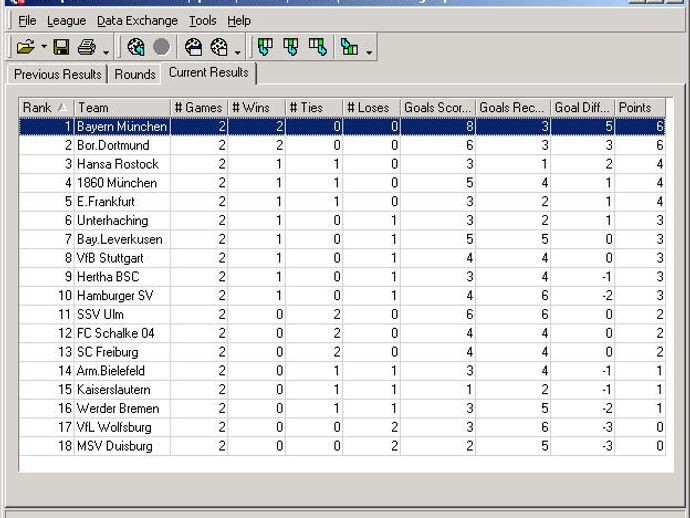
Task: Select the VfB Stuttgart row
Action: (342, 258)
